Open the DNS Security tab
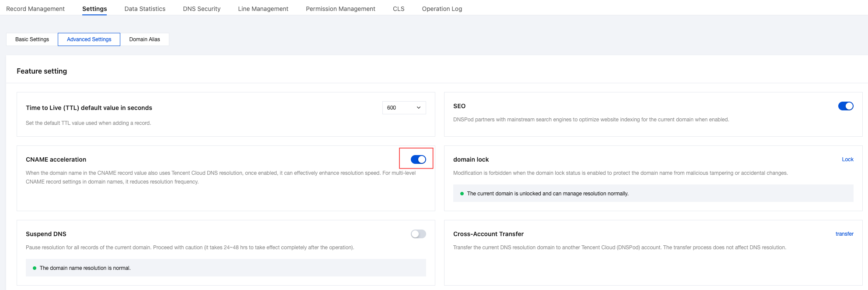The width and height of the screenshot is (868, 290). 202,9
